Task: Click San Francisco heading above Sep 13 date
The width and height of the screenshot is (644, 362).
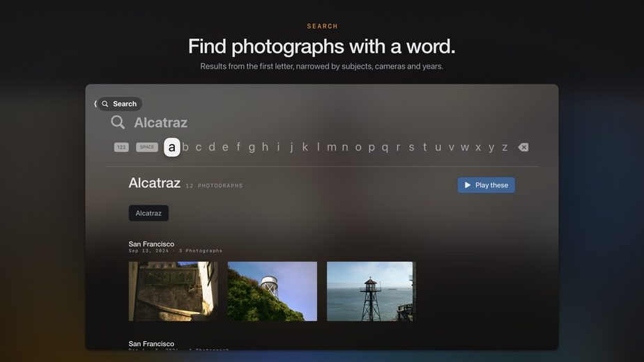Action: tap(151, 244)
